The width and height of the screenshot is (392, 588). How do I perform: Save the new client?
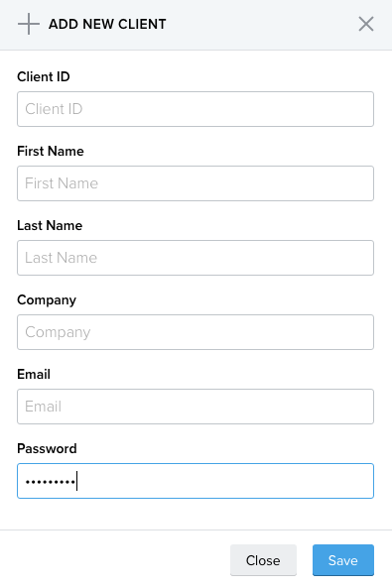343,560
